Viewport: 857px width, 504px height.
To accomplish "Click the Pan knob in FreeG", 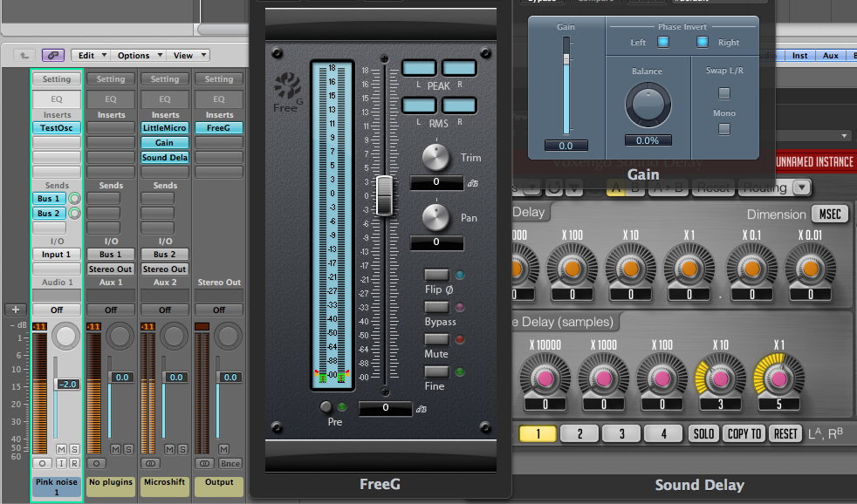I will (436, 217).
